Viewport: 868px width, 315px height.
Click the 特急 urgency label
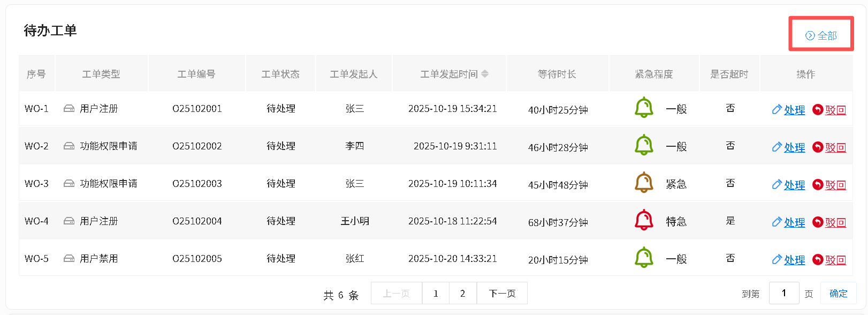point(676,222)
